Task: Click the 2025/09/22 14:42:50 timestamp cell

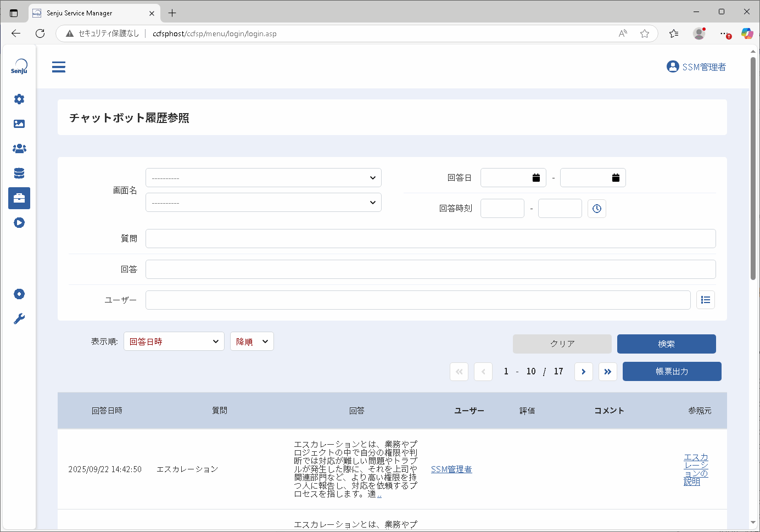Action: [105, 469]
